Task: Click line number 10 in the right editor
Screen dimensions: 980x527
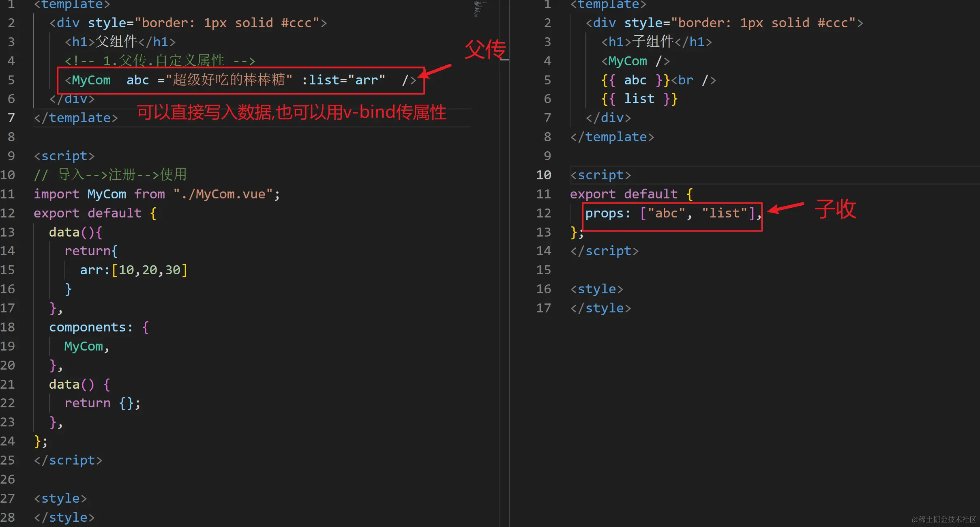Action: [x=543, y=175]
